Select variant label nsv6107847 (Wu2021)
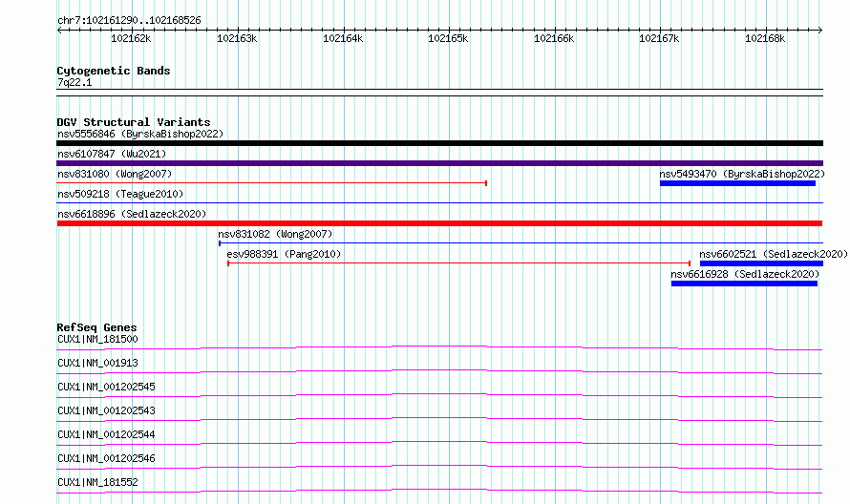Viewport: 850px width, 504px height. click(x=112, y=154)
